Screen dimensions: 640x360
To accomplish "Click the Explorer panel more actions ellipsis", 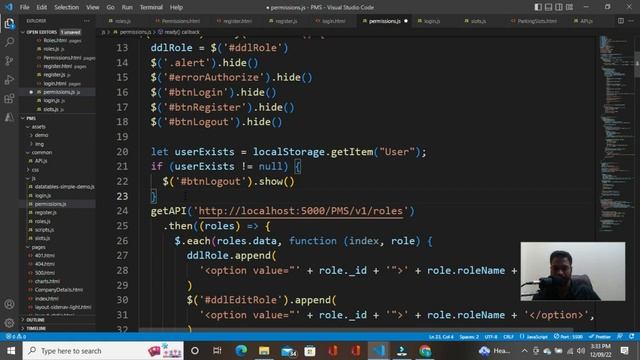I will (87, 21).
